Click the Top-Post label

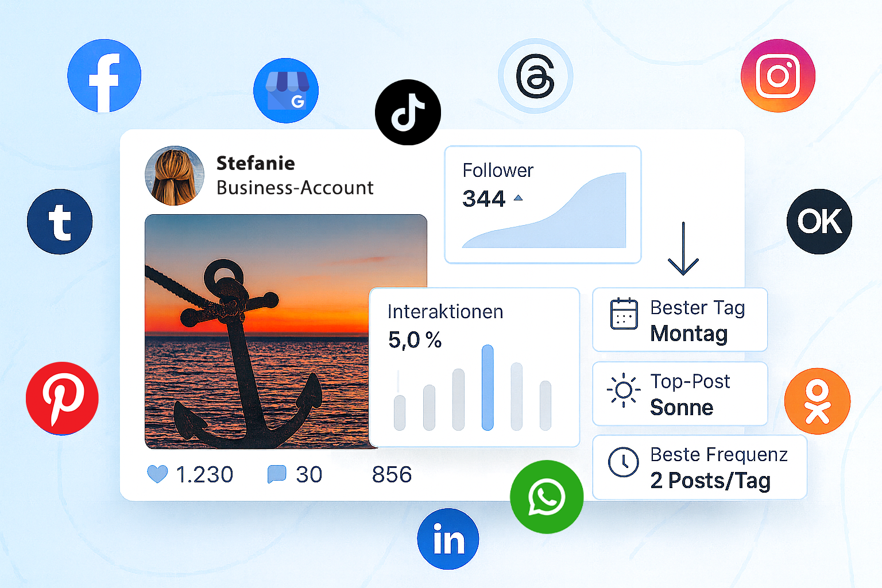690,381
